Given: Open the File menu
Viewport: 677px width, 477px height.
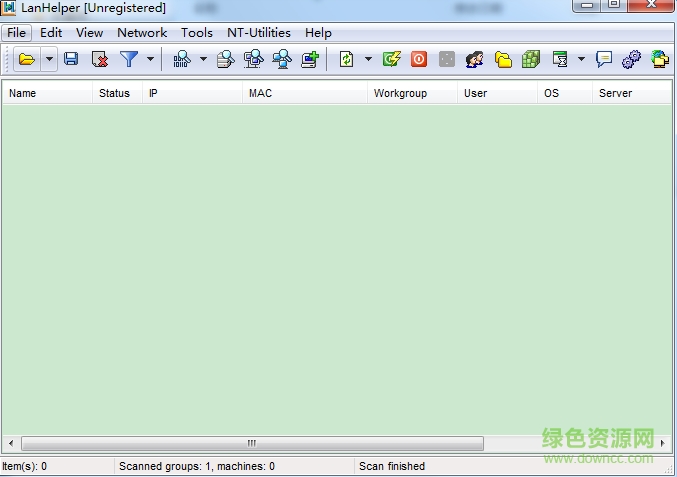Looking at the screenshot, I should tap(16, 33).
